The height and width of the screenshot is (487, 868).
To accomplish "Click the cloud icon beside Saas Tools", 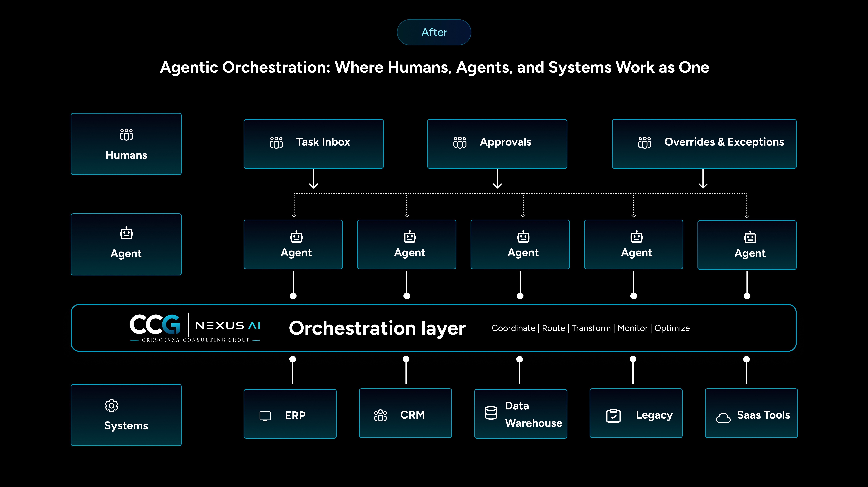I will point(723,418).
